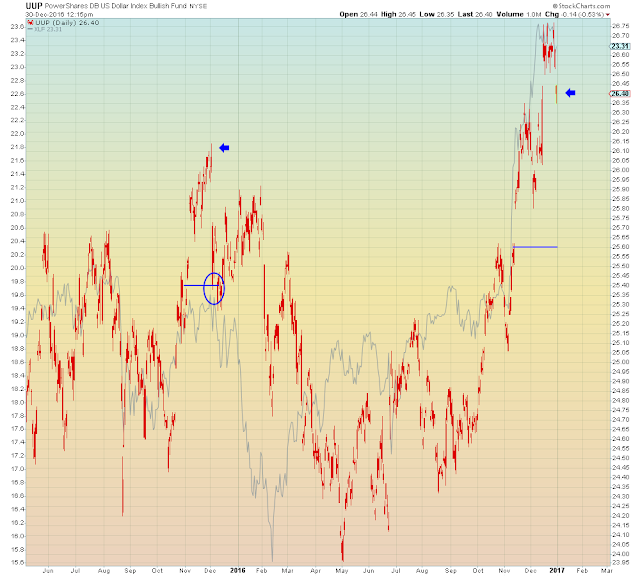Click the Apr label on the time axis
This screenshot has height=576, width=640.
[x=316, y=571]
